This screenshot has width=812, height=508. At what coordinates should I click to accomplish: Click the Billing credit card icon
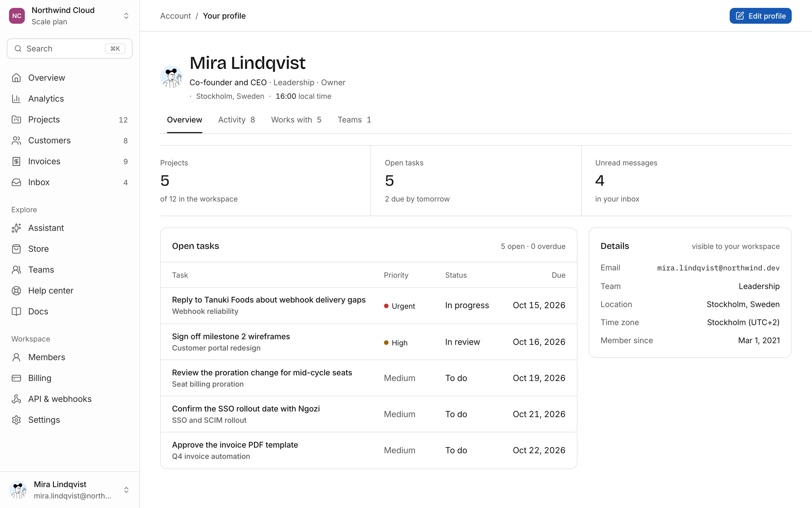[x=16, y=378]
